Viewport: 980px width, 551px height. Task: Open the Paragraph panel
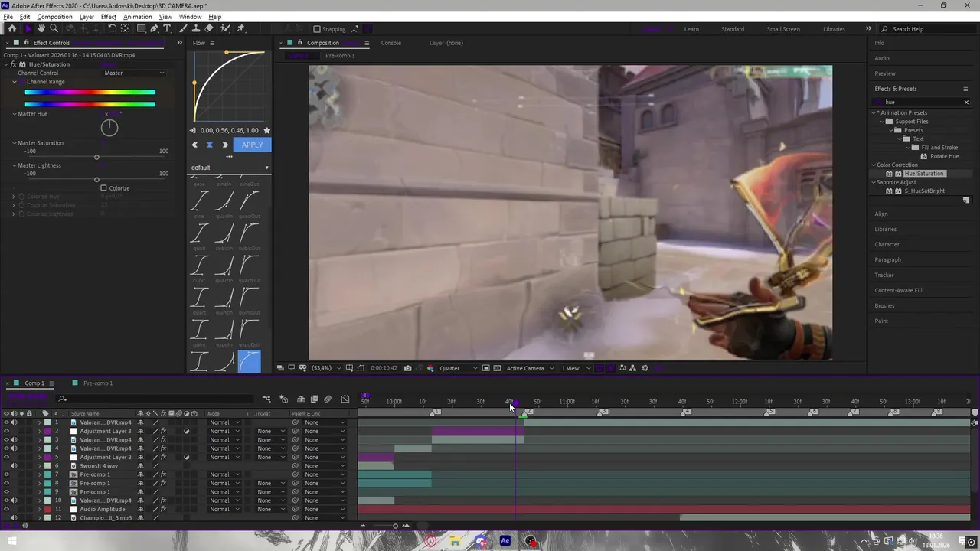[x=887, y=259]
